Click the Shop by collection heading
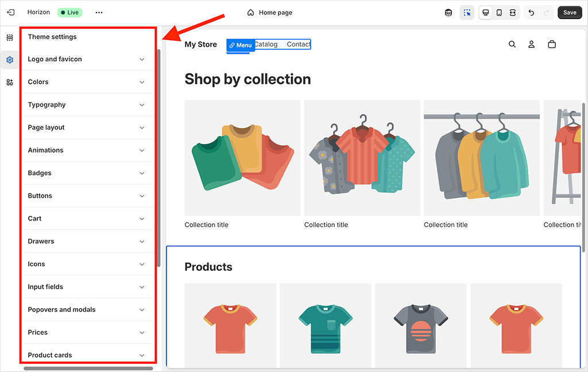Viewport: 588px width, 372px height. coord(247,79)
